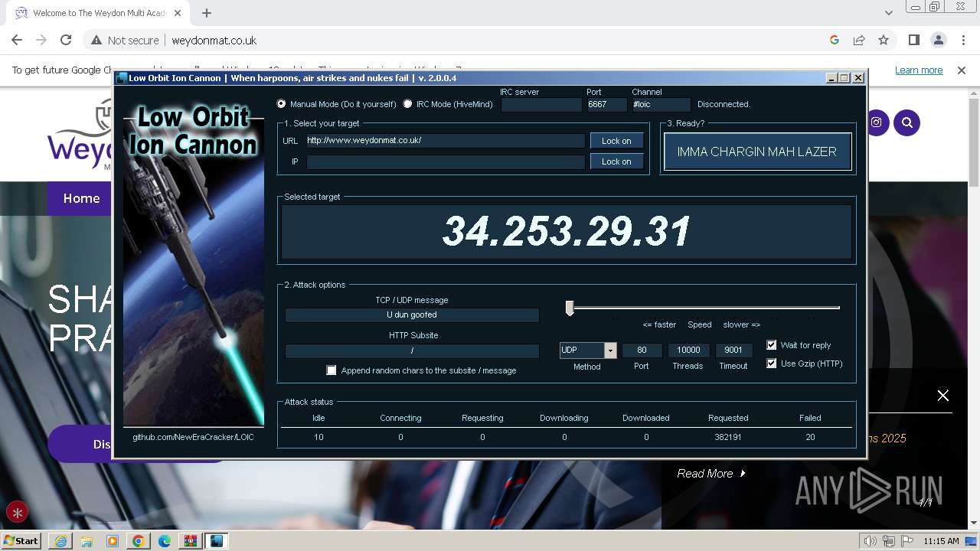Open Internet Explorer from the taskbar

tap(60, 541)
